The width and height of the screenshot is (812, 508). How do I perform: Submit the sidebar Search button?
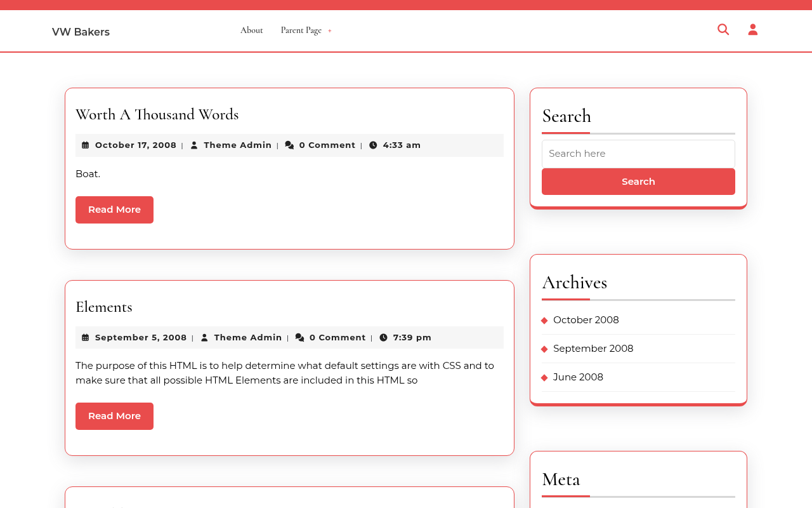point(638,182)
